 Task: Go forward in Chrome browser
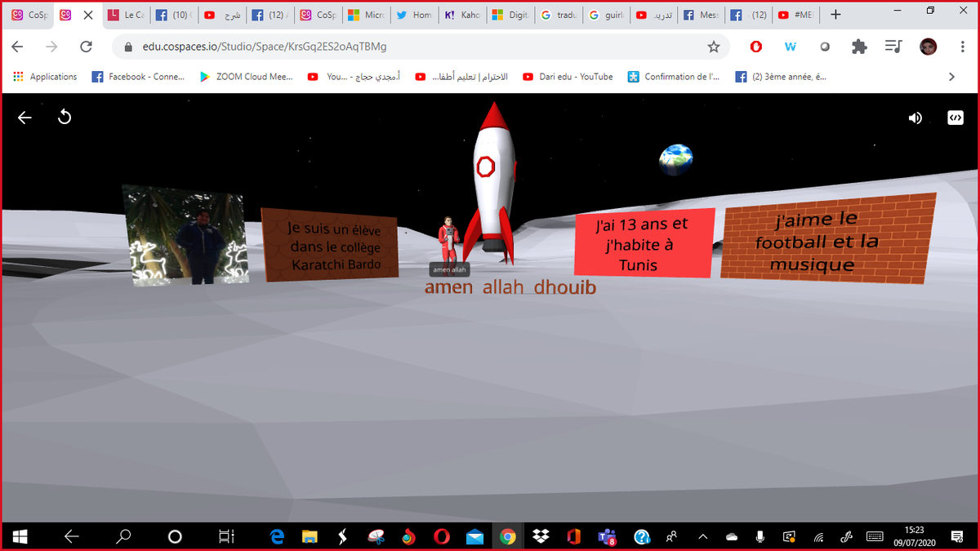point(51,47)
